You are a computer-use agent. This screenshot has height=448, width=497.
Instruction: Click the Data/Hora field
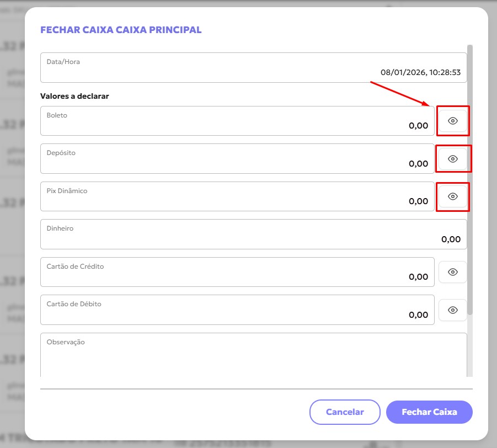(253, 68)
